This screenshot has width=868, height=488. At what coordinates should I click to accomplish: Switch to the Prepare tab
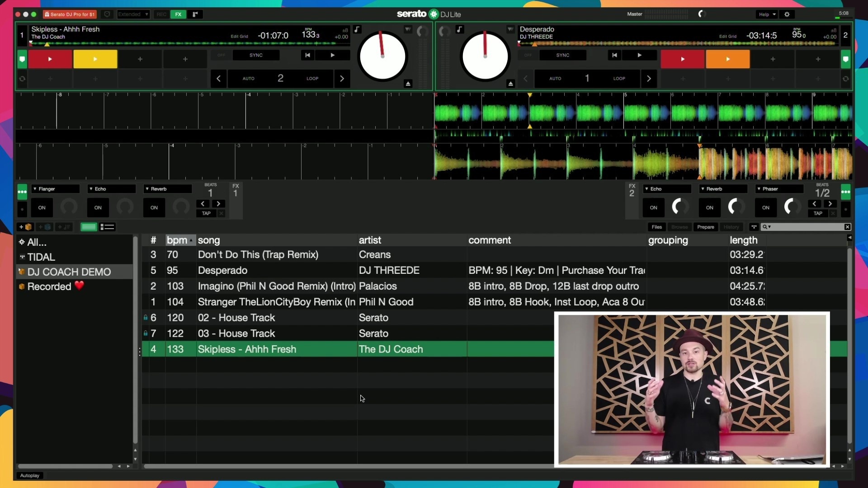click(x=705, y=227)
